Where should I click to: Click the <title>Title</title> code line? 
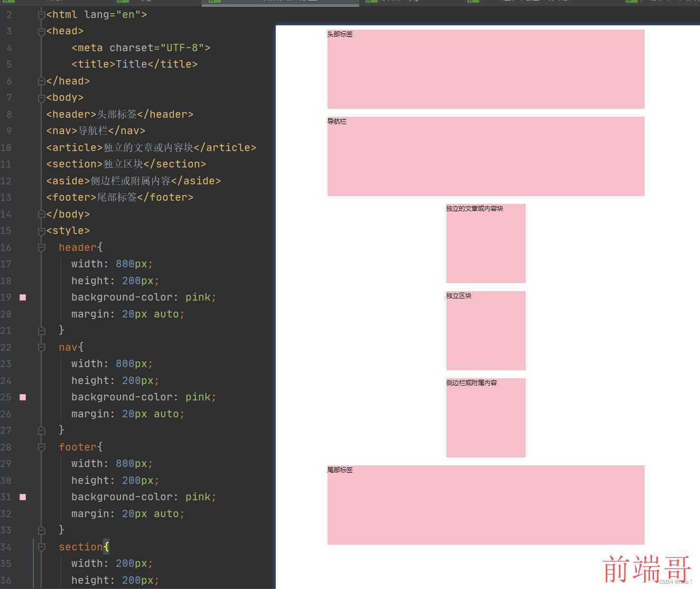pyautogui.click(x=135, y=64)
